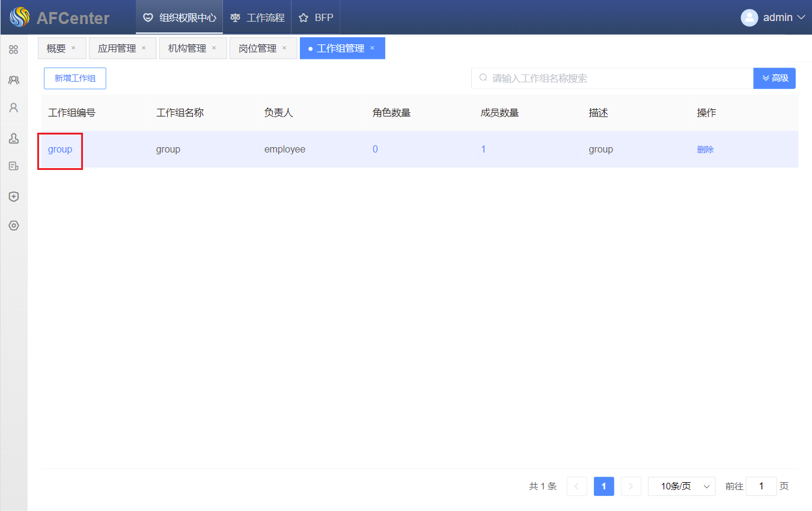812x511 pixels.
Task: Click the shield plus icon in sidebar
Action: pos(13,196)
